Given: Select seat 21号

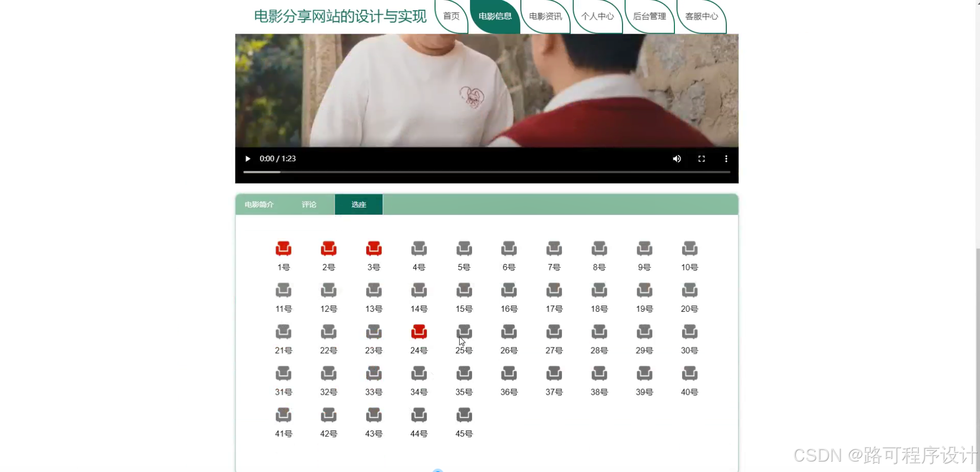Looking at the screenshot, I should [283, 331].
